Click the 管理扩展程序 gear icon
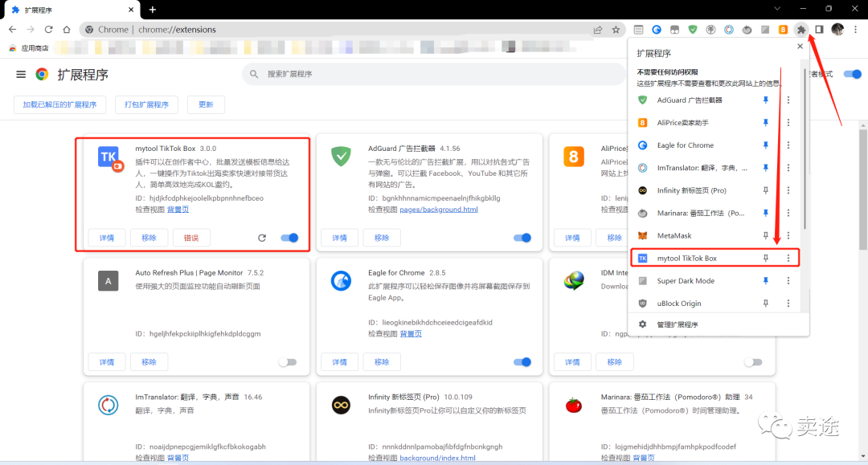 click(643, 324)
